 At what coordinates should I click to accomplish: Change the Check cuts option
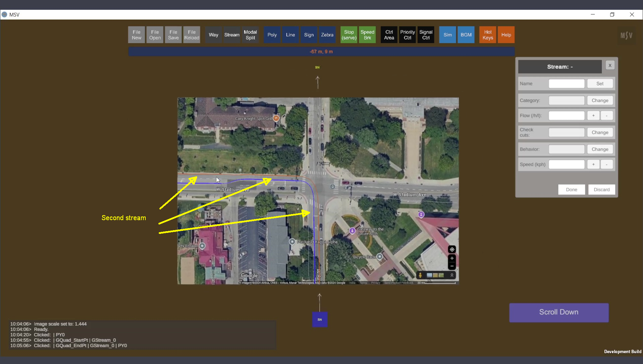click(600, 132)
